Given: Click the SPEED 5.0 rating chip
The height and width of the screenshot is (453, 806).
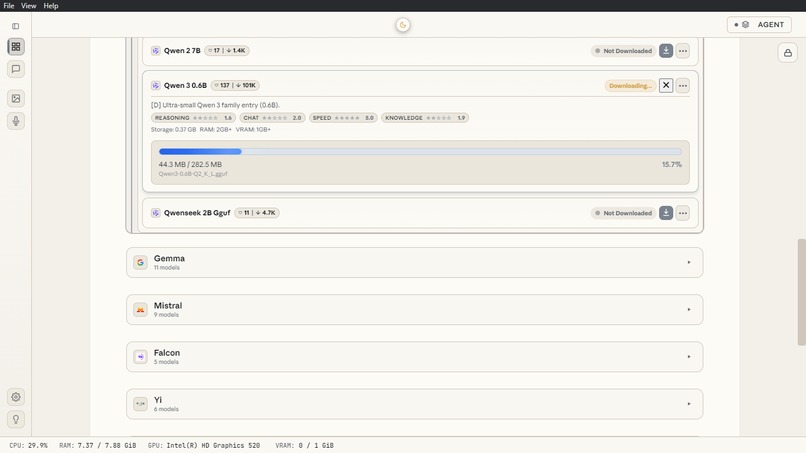Looking at the screenshot, I should [343, 118].
